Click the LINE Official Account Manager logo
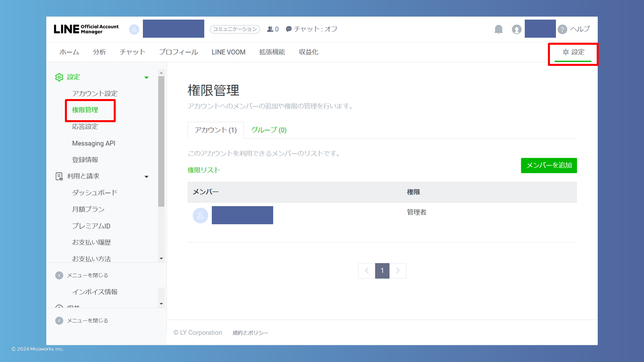Screen dimensions: 644x362 pyautogui.click(x=86, y=29)
